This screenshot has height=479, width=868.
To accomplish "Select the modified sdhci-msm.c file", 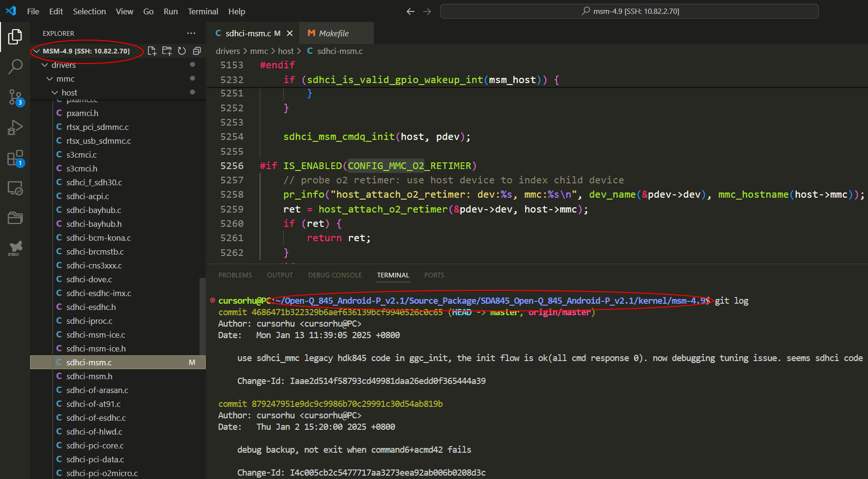I will 118,362.
